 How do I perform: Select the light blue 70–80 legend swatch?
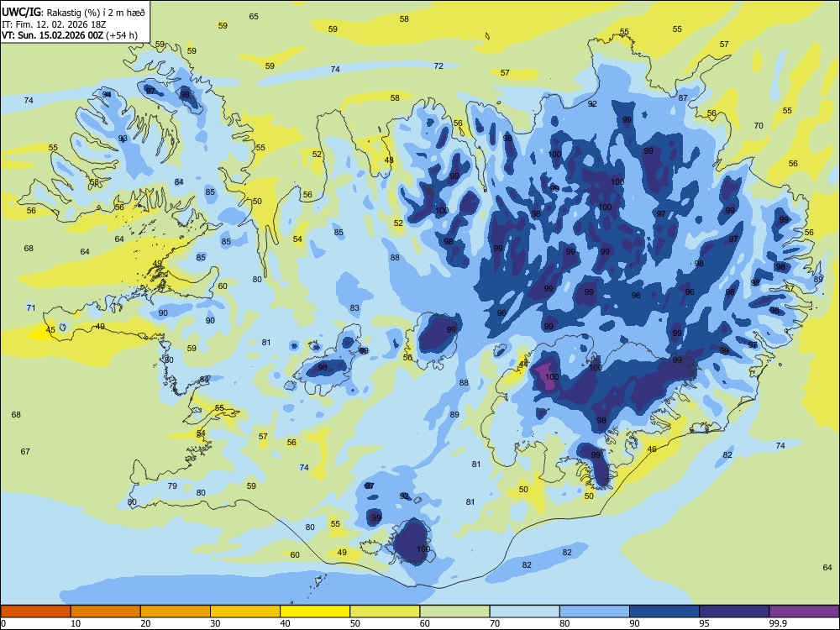tap(524, 612)
